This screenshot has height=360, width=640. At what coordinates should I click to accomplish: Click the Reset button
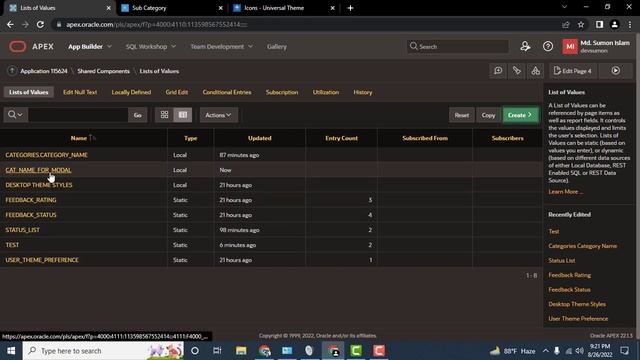(x=462, y=115)
